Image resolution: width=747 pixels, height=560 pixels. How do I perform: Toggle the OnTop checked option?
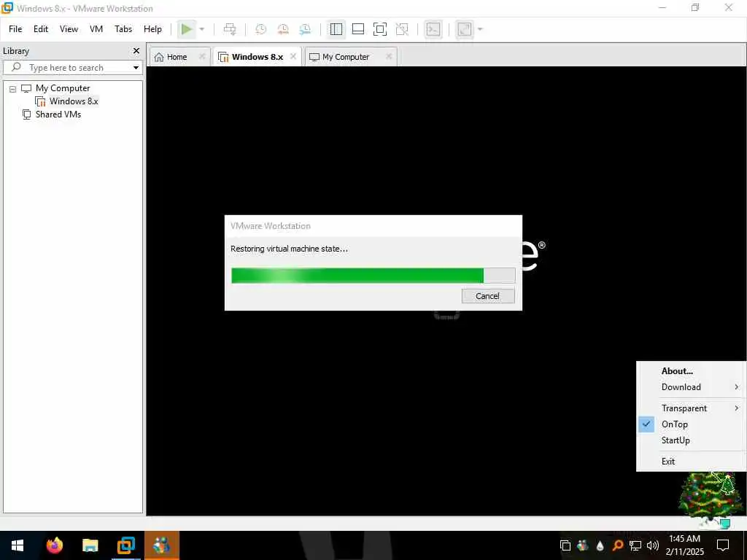click(692, 424)
